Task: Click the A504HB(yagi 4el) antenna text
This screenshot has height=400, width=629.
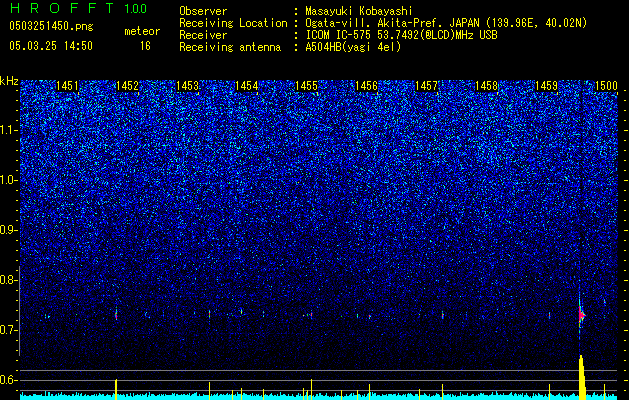Action: [x=353, y=47]
